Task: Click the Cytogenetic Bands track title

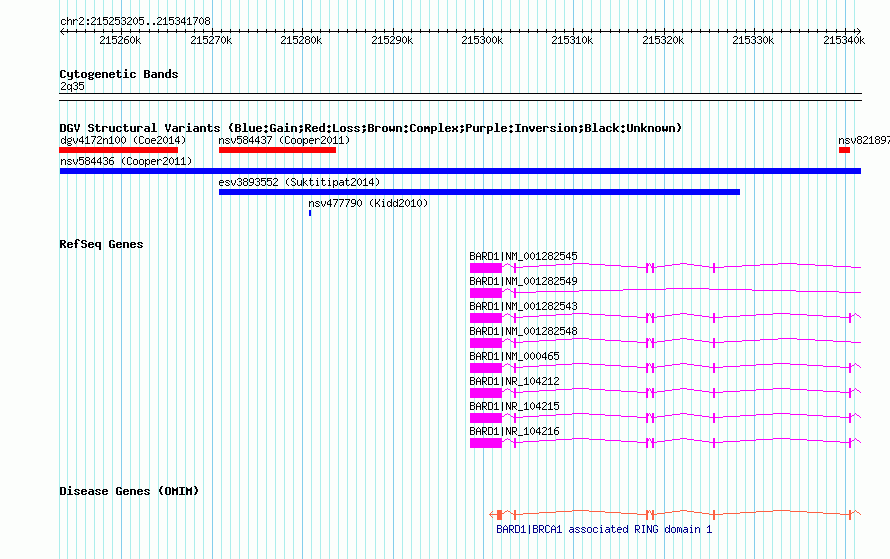Action: tap(119, 74)
